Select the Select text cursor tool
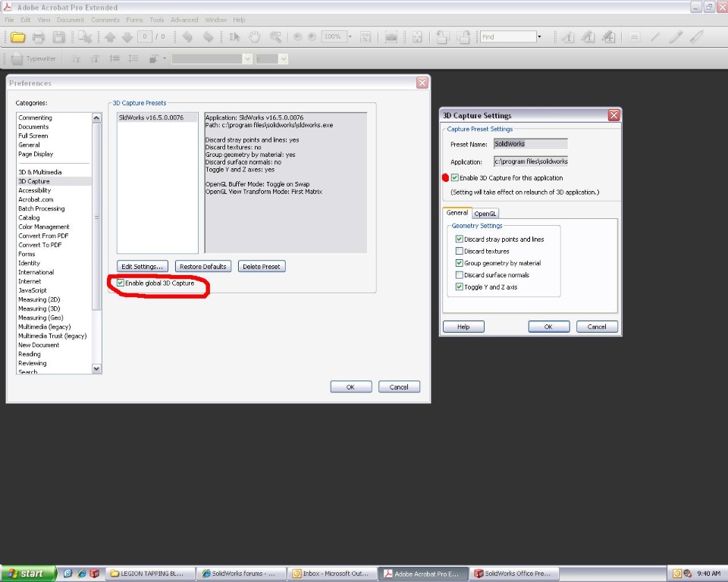This screenshot has width=728, height=582. coord(234,37)
